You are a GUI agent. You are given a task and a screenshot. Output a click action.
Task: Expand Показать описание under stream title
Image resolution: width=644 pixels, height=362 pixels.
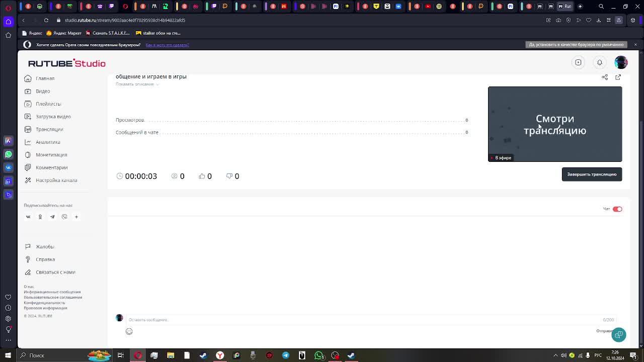[x=137, y=84]
